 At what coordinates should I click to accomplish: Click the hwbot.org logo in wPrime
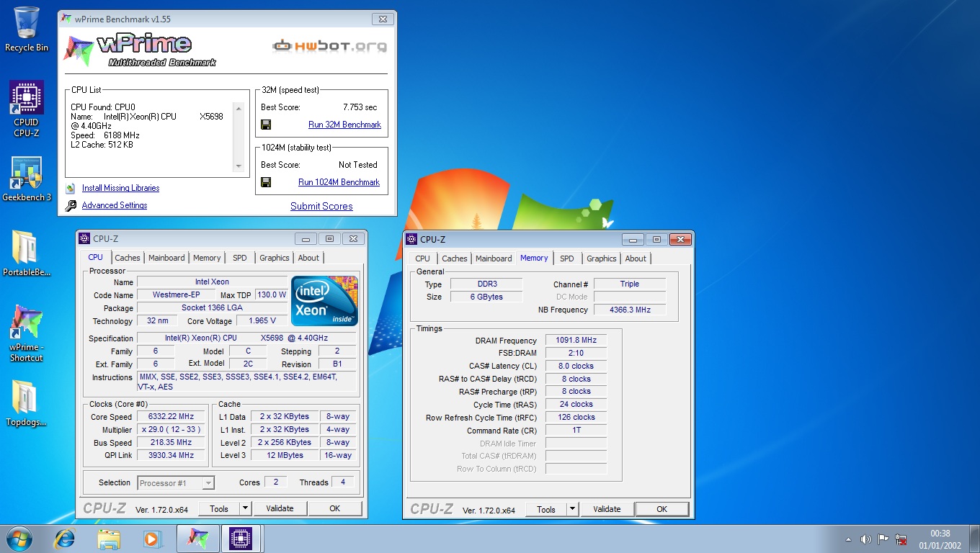[329, 46]
